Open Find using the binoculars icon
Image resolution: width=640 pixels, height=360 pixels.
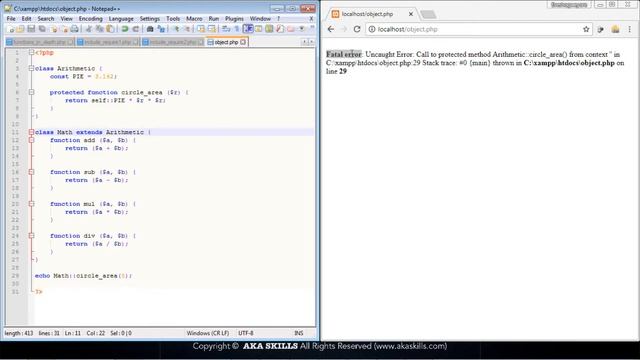click(x=150, y=29)
